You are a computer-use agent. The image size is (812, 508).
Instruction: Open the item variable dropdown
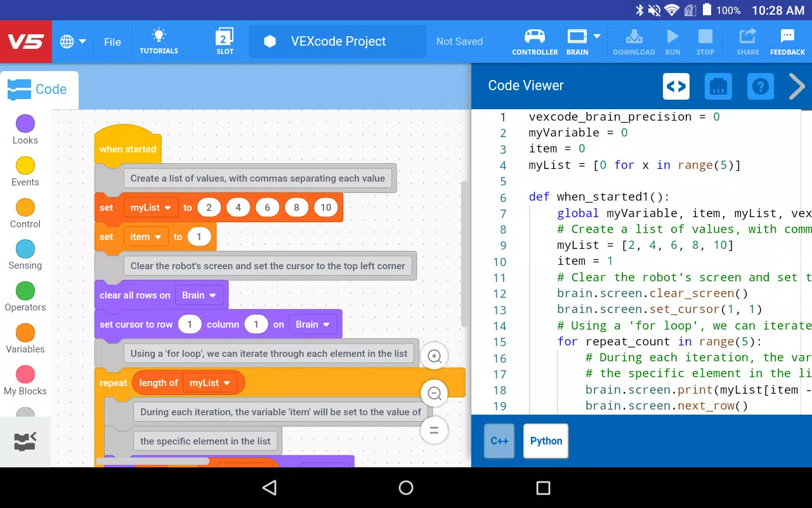(146, 237)
